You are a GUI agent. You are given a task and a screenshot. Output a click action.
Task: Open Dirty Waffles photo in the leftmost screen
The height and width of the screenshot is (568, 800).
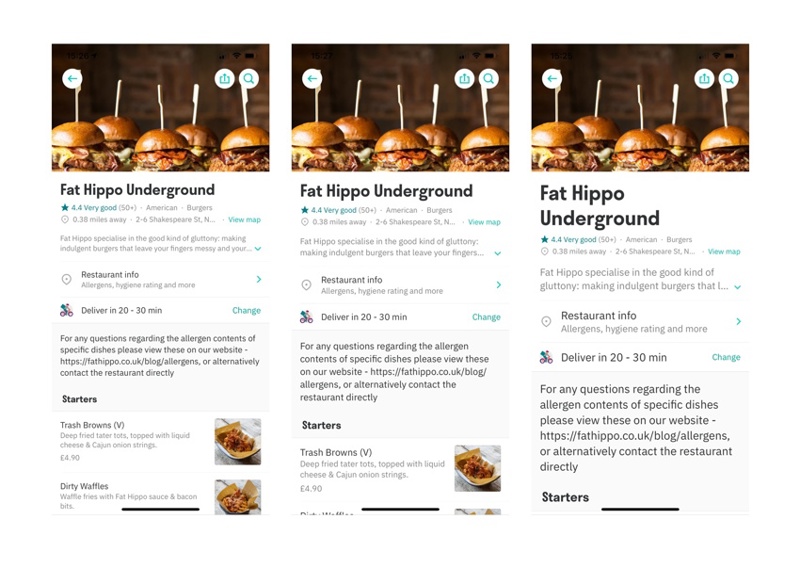(x=238, y=497)
